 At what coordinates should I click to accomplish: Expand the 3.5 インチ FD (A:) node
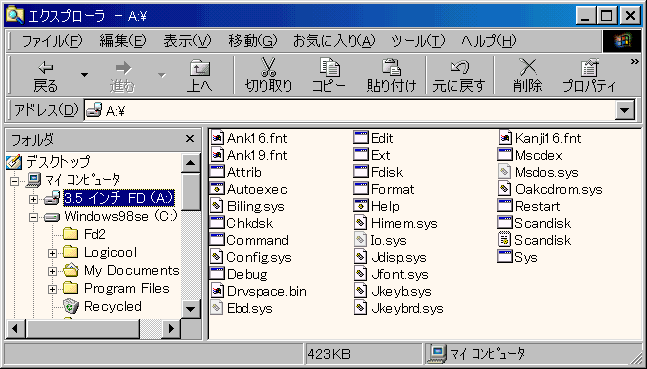pos(33,199)
